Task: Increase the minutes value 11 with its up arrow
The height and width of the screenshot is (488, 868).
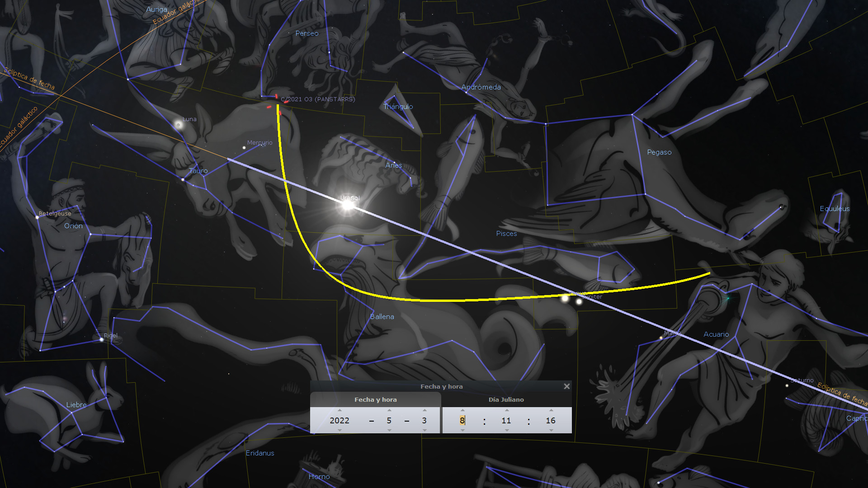Action: 507,410
